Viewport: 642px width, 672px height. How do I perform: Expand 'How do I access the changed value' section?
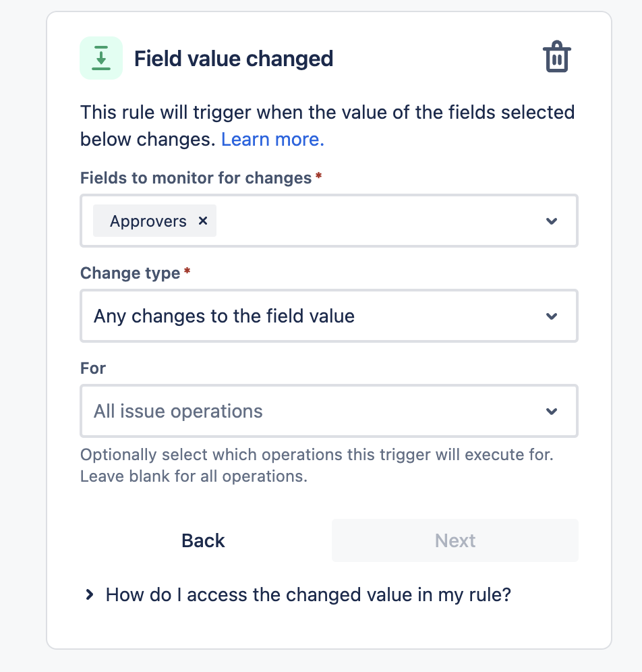pos(307,594)
